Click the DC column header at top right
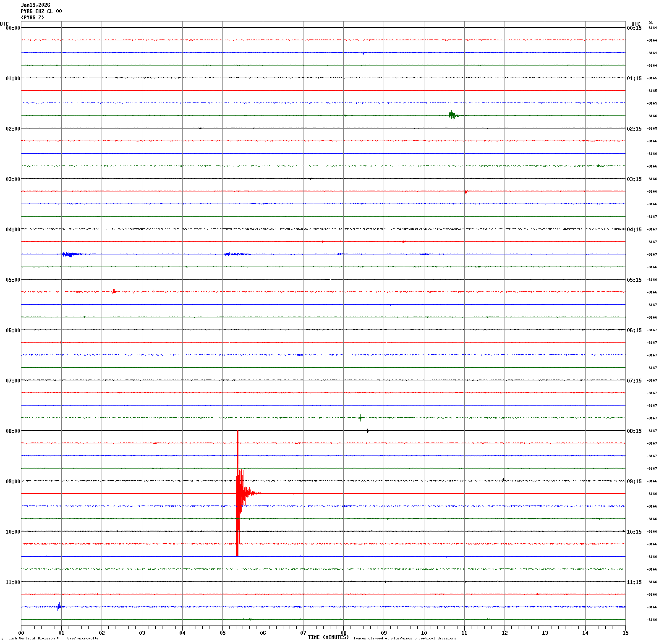659x644 pixels. point(651,23)
